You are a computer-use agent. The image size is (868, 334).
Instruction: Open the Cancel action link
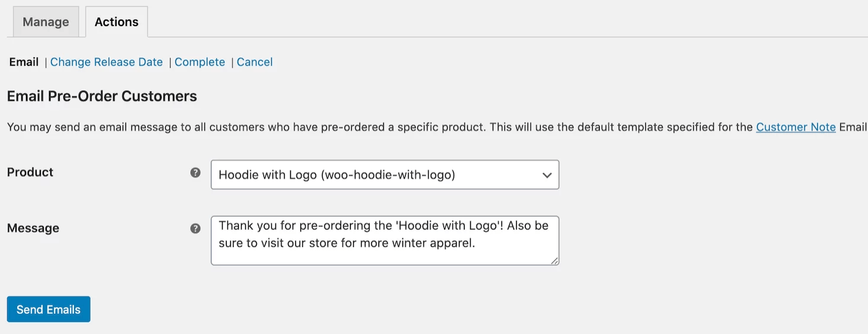click(x=255, y=62)
